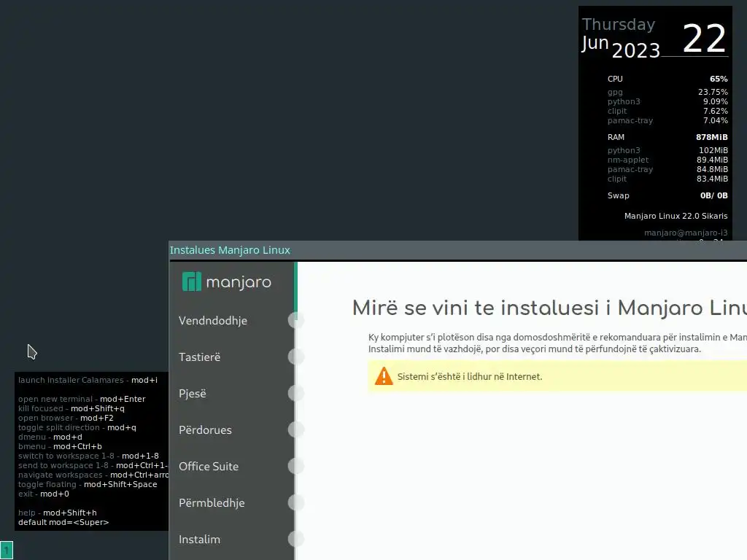Click the nm-applet 89.4MiB memory entry
747x560 pixels.
667,160
